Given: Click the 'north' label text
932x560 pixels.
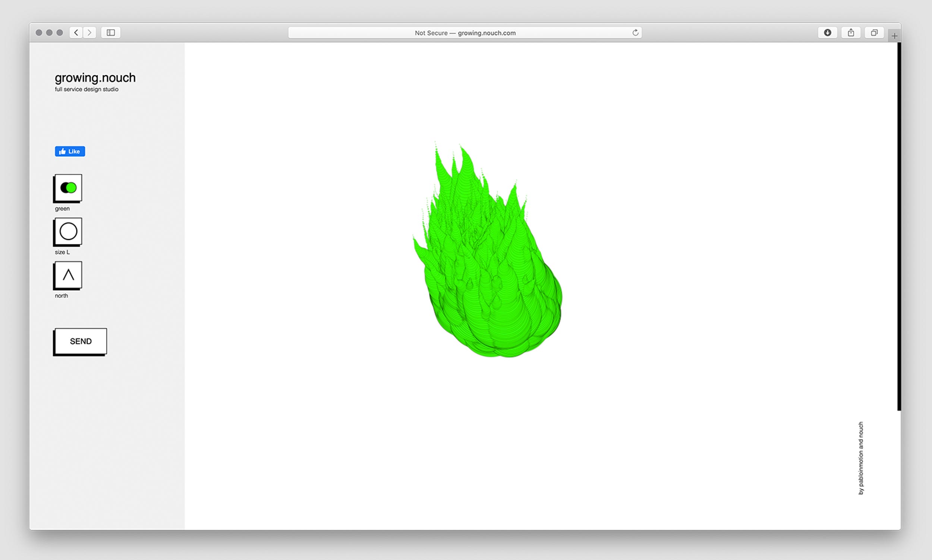Looking at the screenshot, I should tap(62, 295).
